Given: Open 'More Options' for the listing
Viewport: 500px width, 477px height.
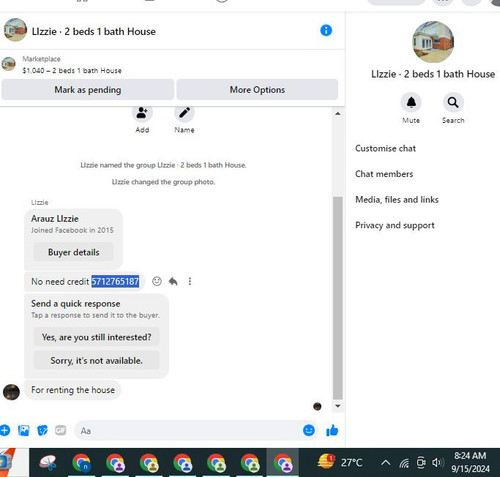Looking at the screenshot, I should click(x=257, y=90).
